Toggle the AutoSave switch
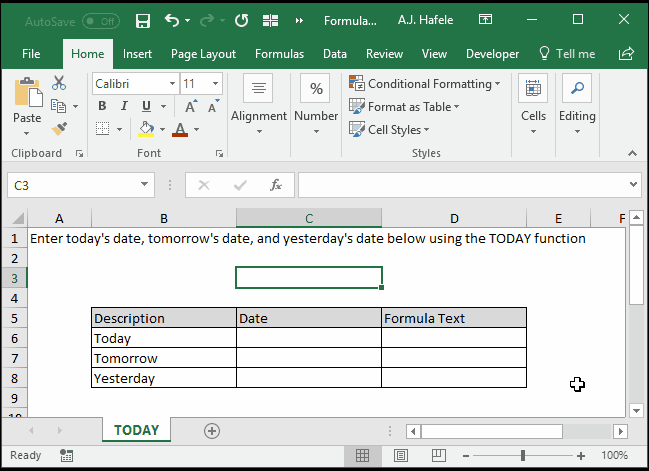 101,21
